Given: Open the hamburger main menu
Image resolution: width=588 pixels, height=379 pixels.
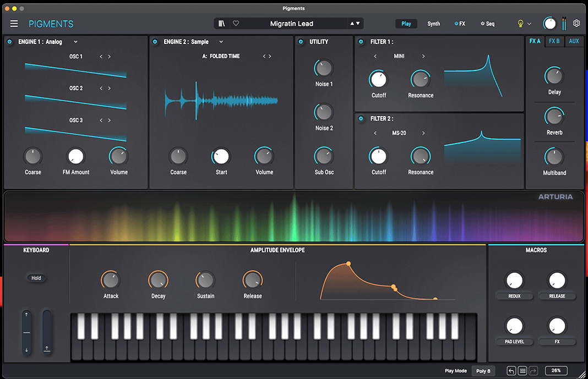Looking at the screenshot, I should pos(14,24).
